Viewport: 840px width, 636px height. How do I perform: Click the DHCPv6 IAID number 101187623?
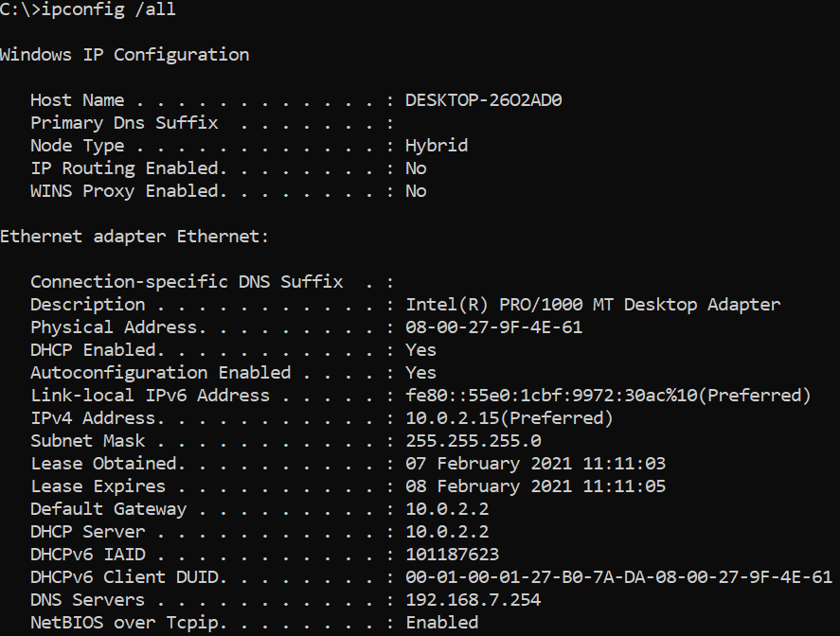(452, 555)
